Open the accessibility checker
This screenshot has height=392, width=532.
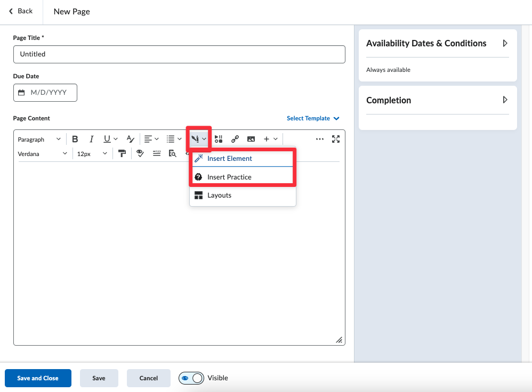click(x=140, y=153)
